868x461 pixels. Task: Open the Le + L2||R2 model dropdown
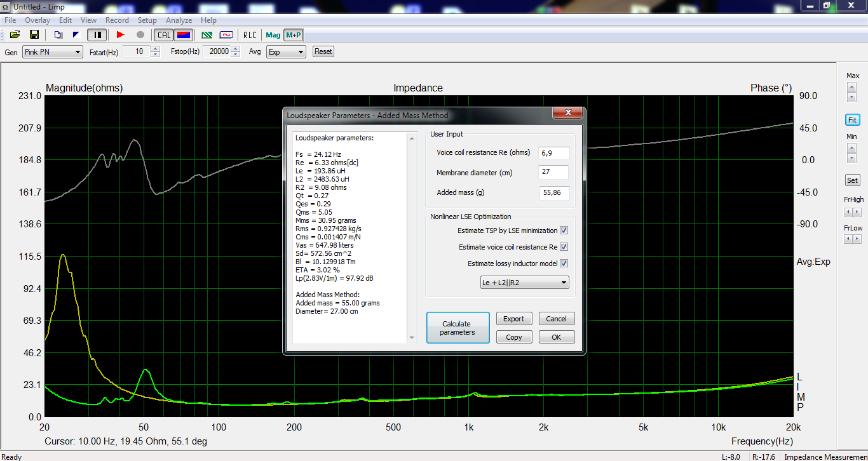pyautogui.click(x=525, y=283)
